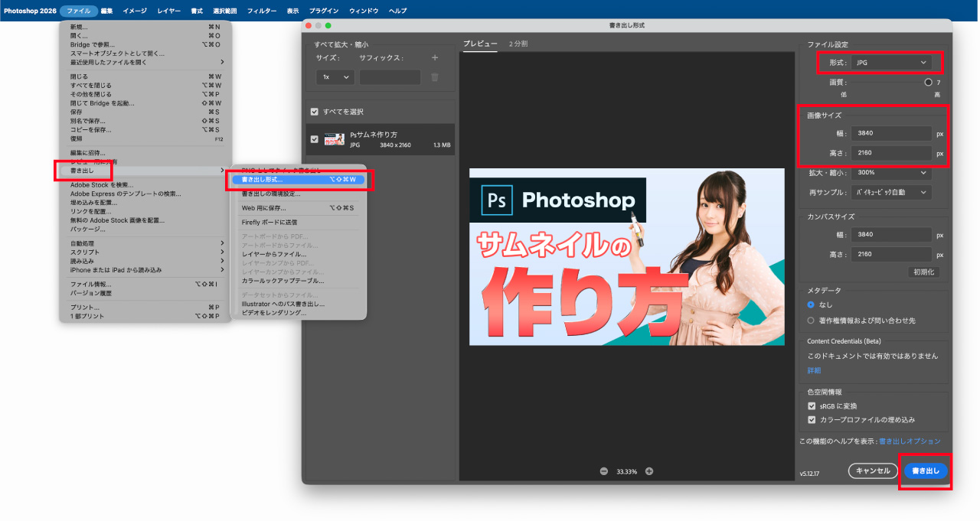This screenshot has width=980, height=521.
Task: Choose 書き出しの環境設定... item
Action: coord(299,194)
